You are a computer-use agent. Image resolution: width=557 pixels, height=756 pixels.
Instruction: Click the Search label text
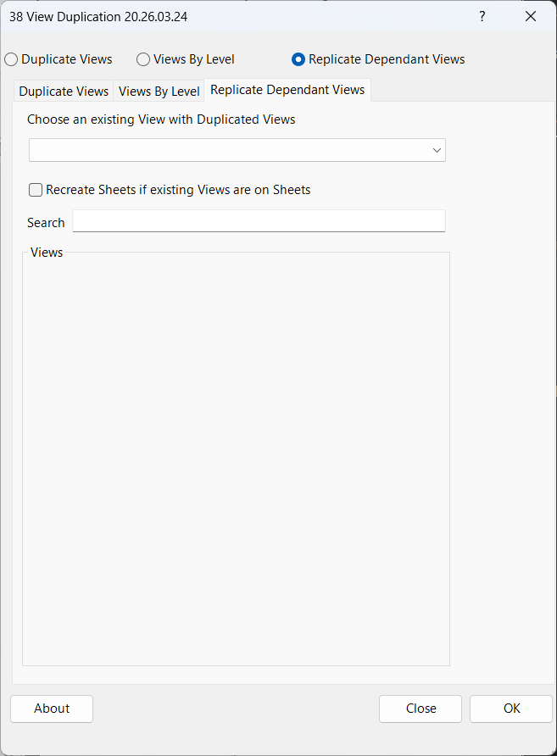point(46,223)
